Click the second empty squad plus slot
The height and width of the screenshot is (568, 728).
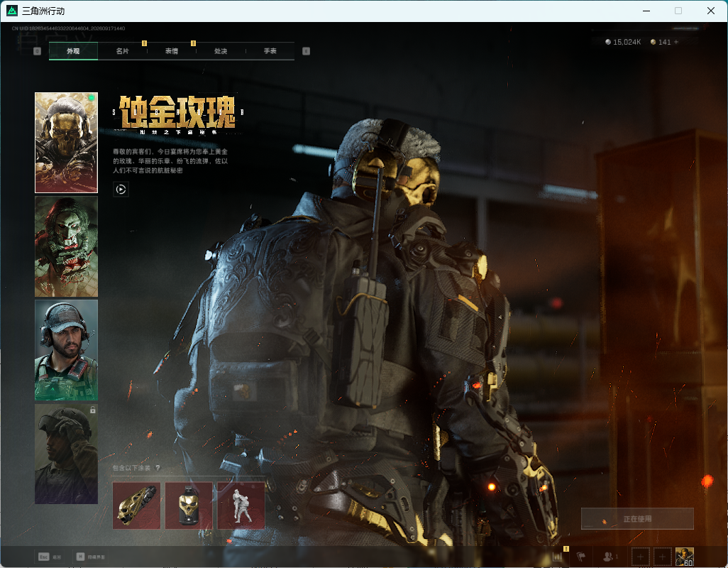[663, 557]
